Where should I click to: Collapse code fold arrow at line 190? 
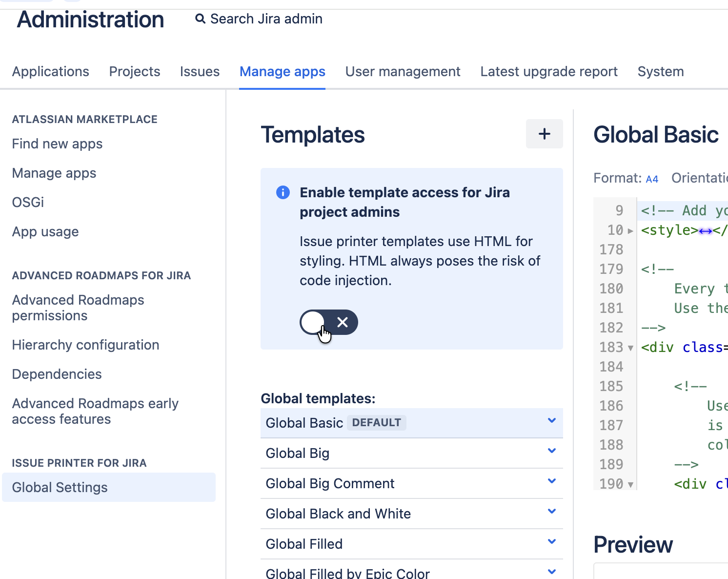630,484
